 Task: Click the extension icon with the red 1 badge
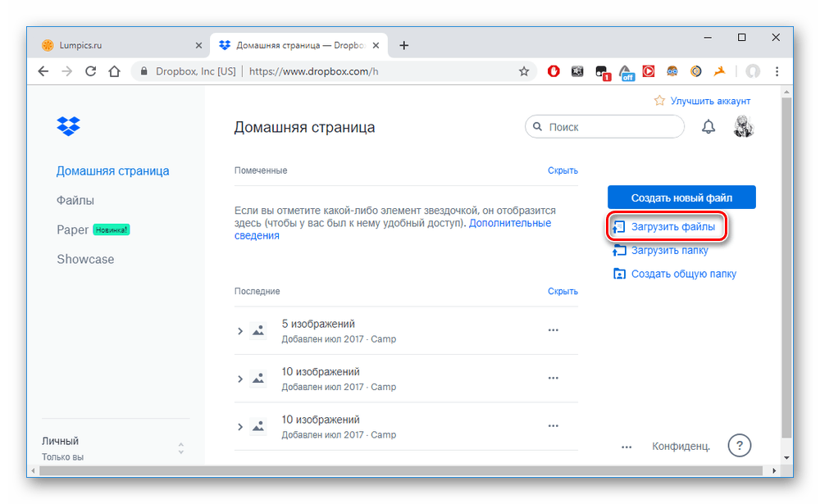pyautogui.click(x=603, y=73)
